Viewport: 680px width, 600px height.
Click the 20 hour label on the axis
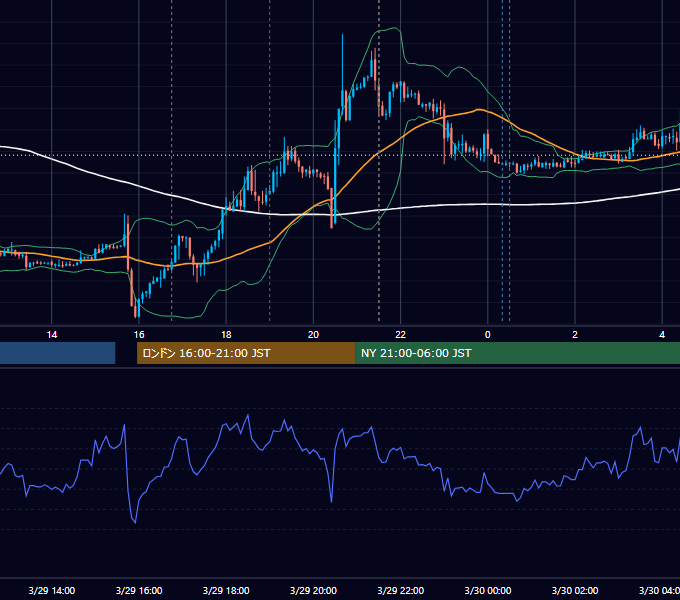coord(313,335)
